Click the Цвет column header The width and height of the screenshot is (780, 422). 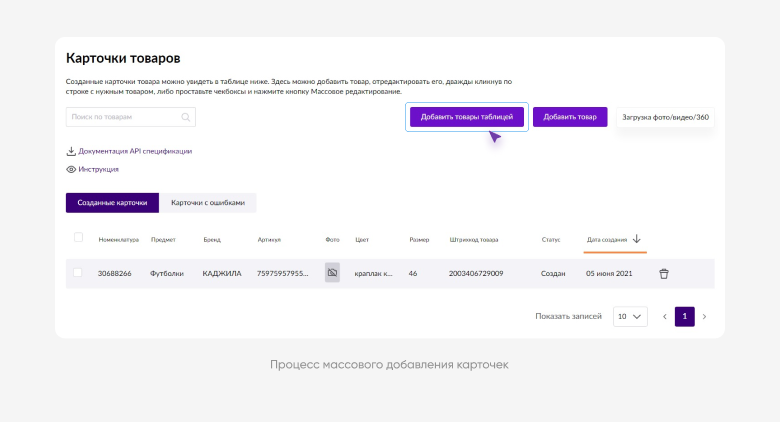[362, 240]
